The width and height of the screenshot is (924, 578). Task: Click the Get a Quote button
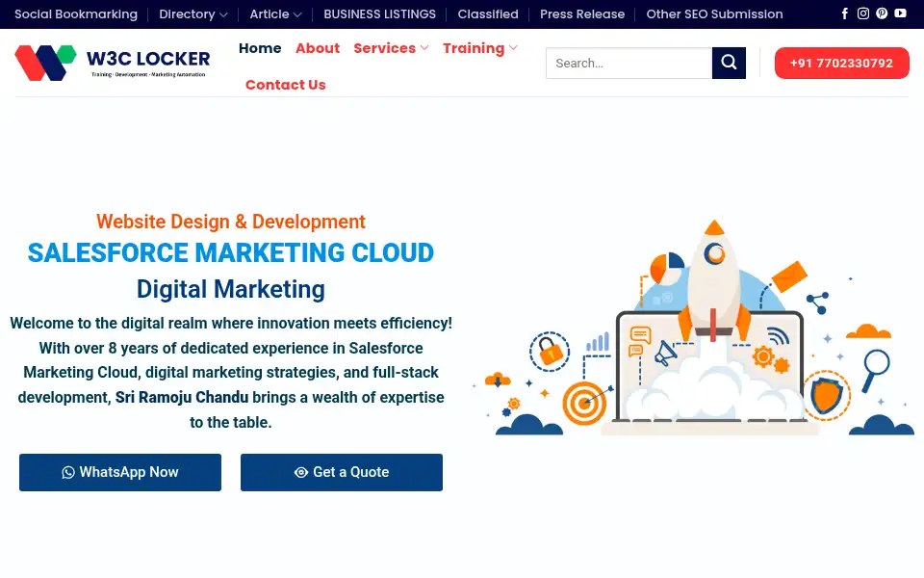tap(342, 472)
